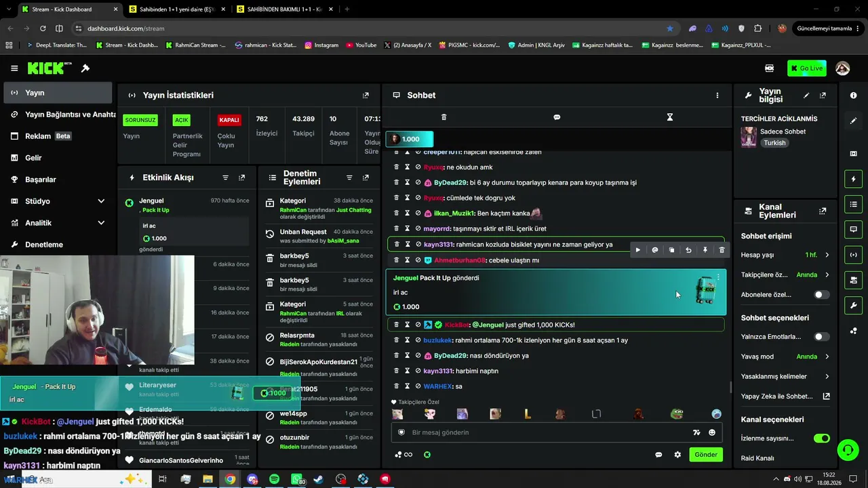Open the profile avatar in top right
Image resolution: width=868 pixels, height=488 pixels.
(843, 68)
